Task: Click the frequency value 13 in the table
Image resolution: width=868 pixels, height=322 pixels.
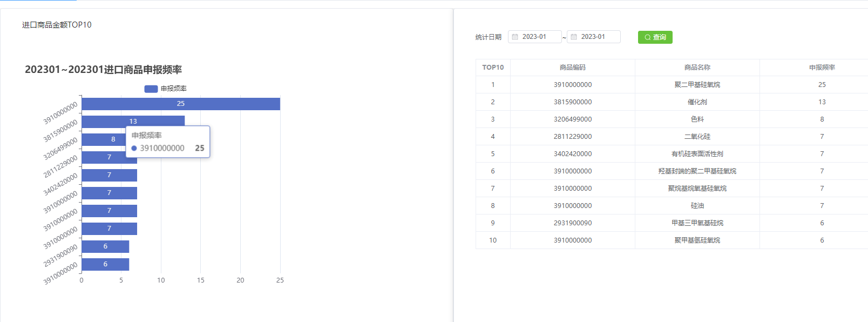Action: coord(822,102)
